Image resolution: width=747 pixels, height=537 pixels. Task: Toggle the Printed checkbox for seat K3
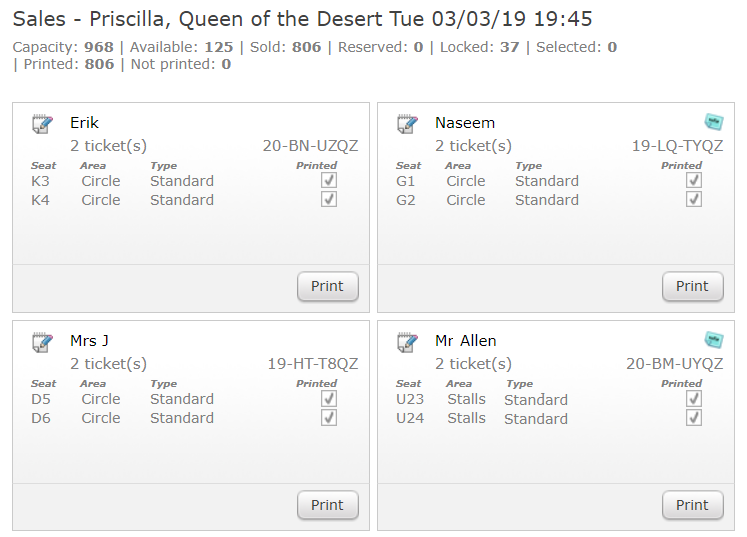coord(329,180)
